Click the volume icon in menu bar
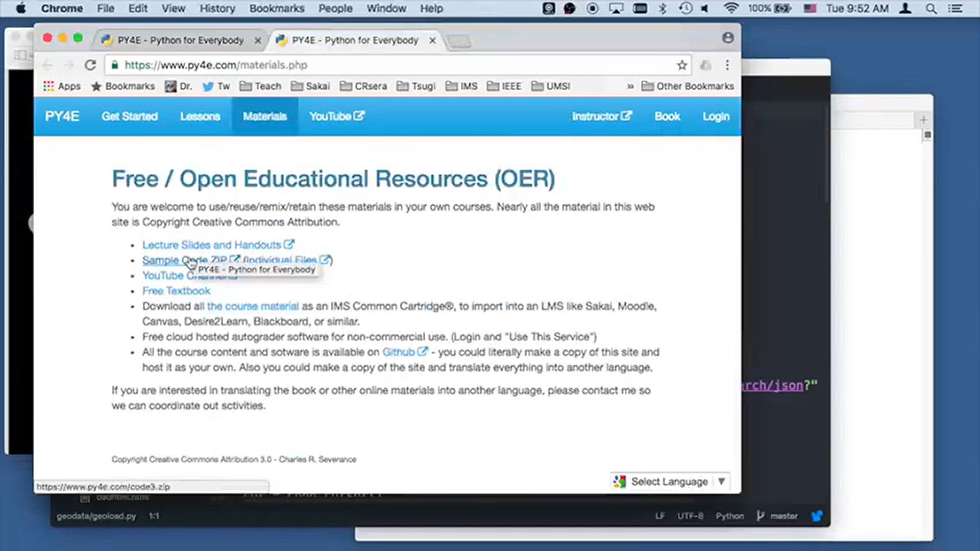The width and height of the screenshot is (980, 551). pos(705,8)
